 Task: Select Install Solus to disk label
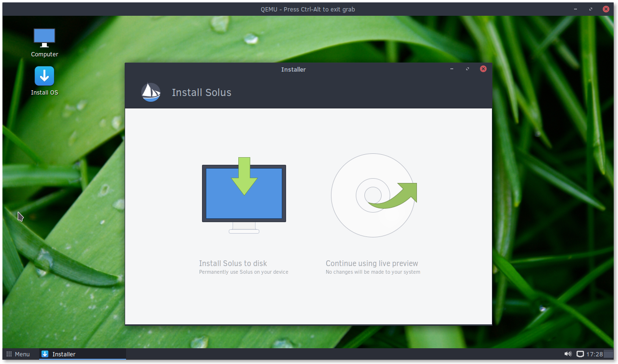[x=233, y=263]
